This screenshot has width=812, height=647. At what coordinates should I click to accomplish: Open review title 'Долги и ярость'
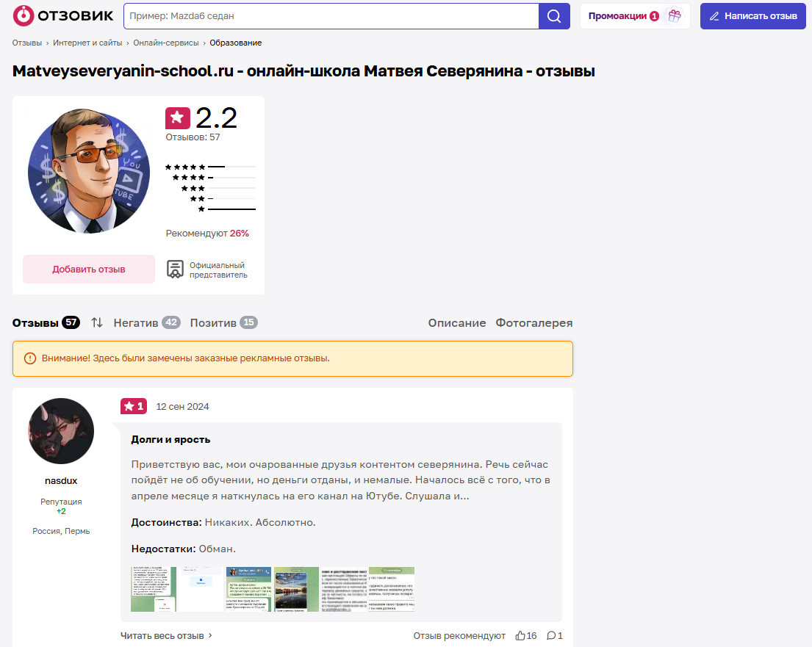click(170, 439)
